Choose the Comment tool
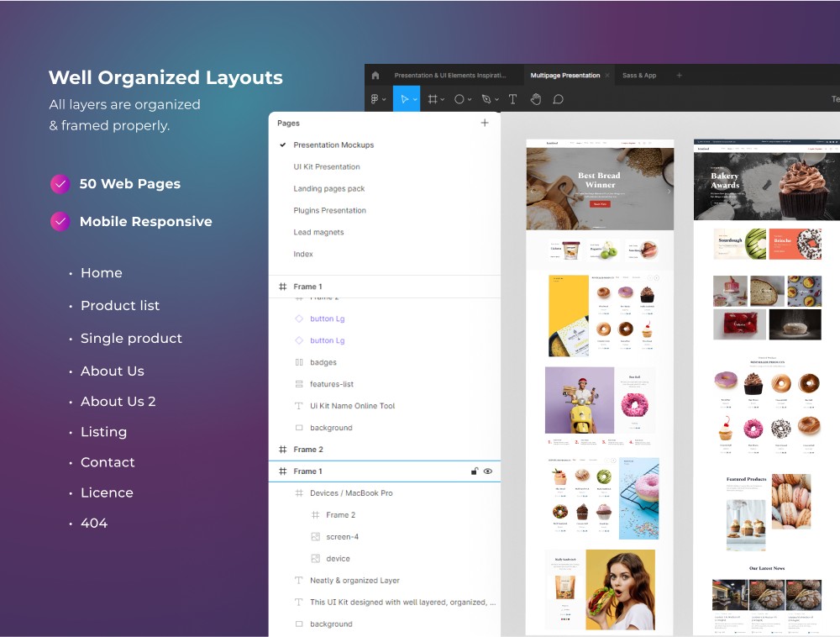 (x=558, y=99)
